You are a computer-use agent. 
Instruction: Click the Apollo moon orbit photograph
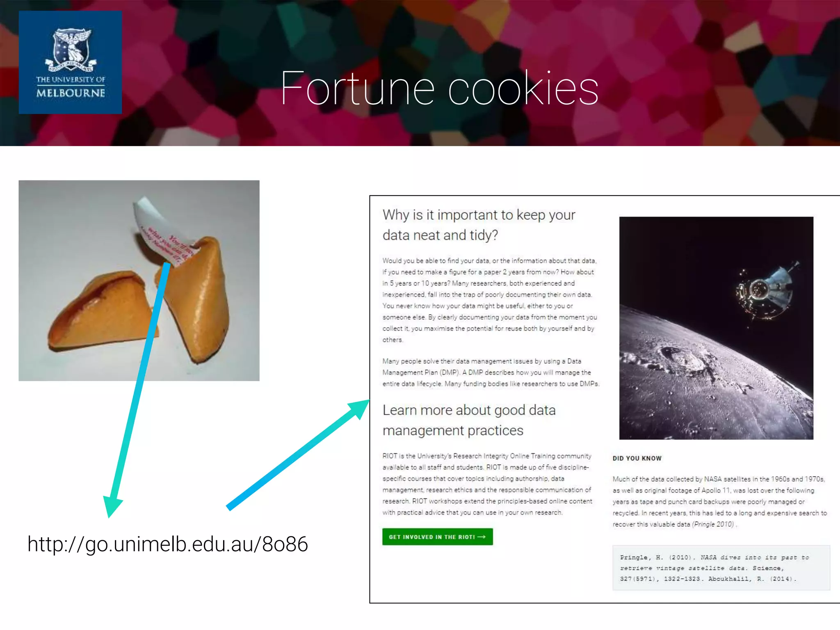pos(716,328)
